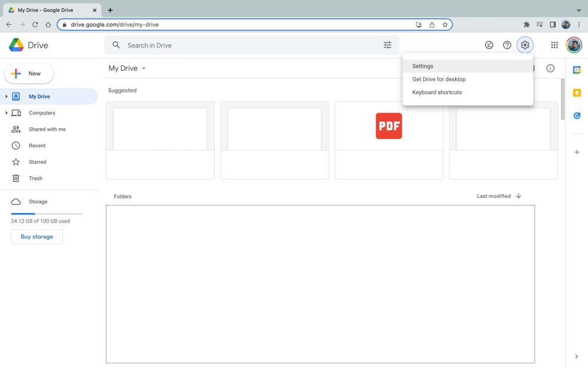Select Keyboard shortcuts menu entry

pyautogui.click(x=437, y=92)
